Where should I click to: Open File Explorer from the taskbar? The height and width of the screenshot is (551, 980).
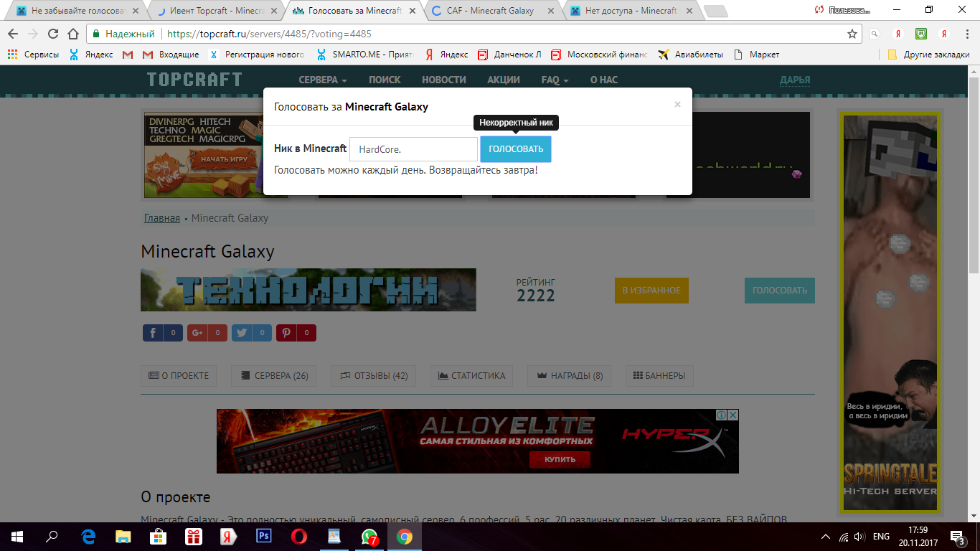pos(123,537)
